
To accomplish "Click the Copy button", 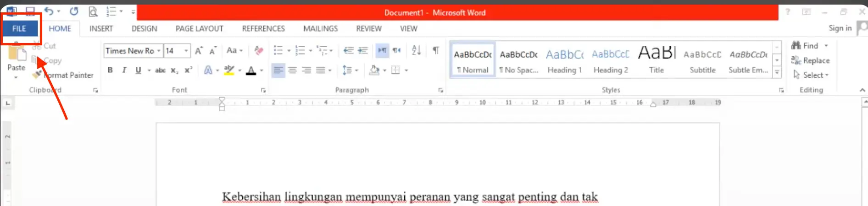I will tap(46, 60).
